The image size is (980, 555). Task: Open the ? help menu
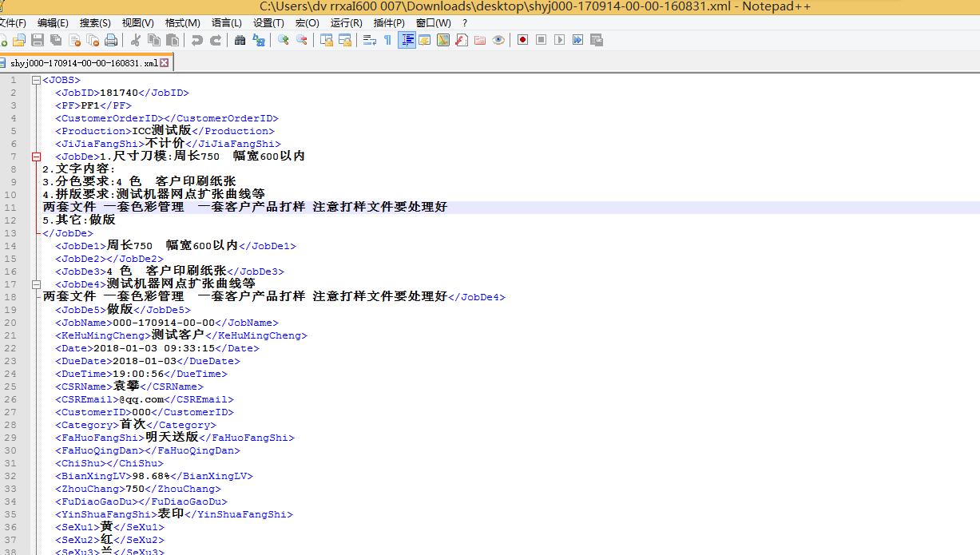pyautogui.click(x=465, y=22)
